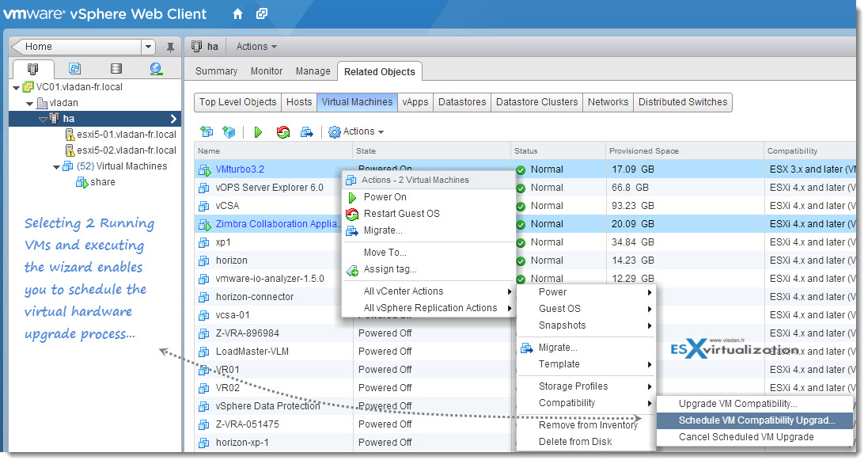The image size is (868, 464).
Task: Click the vCenter icon beside VC01.vladan-fr.local
Action: pos(28,87)
